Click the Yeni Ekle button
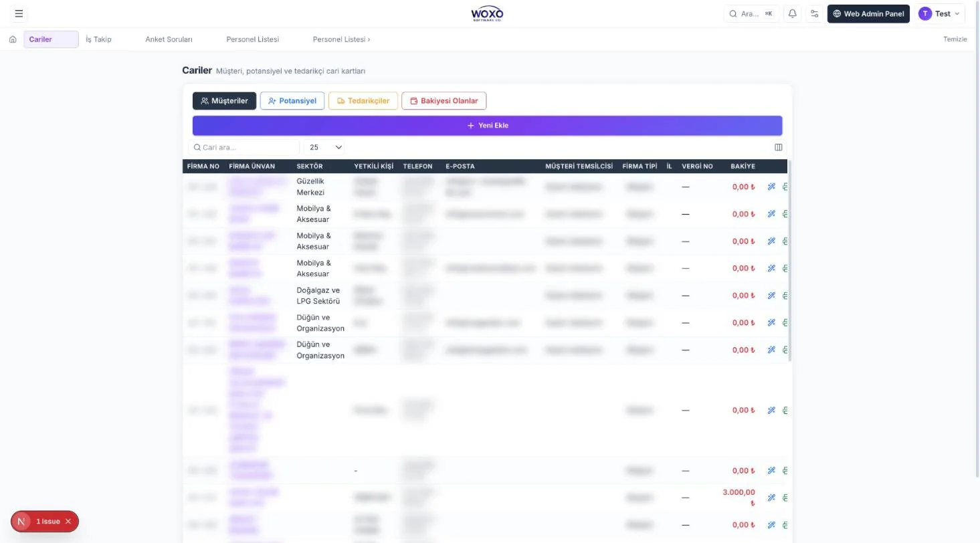The height and width of the screenshot is (543, 980). click(x=487, y=125)
